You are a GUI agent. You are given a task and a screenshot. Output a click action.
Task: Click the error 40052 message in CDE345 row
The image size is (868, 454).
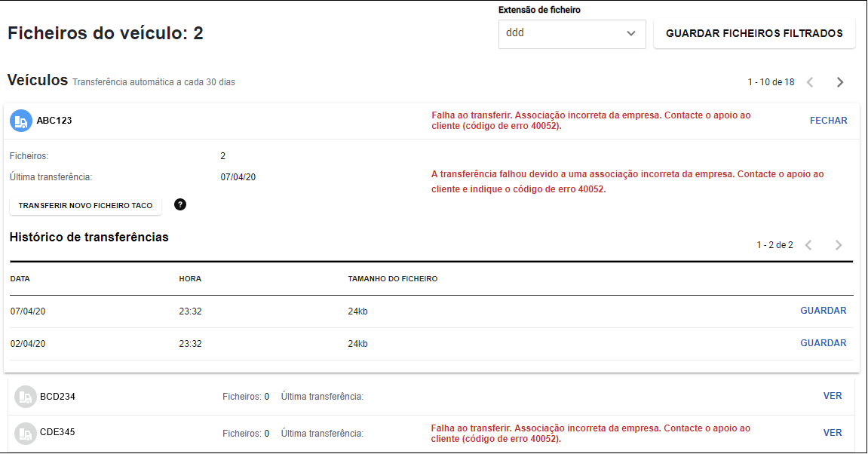[590, 434]
